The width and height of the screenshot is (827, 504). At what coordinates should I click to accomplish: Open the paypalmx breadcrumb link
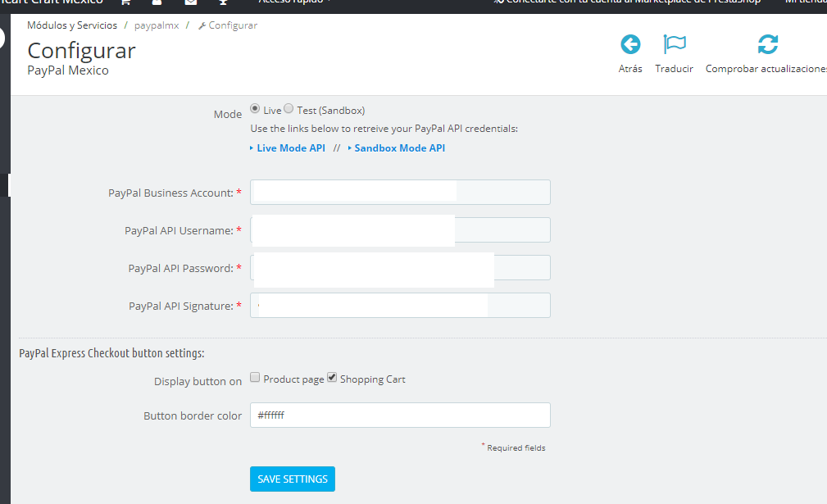coord(157,25)
